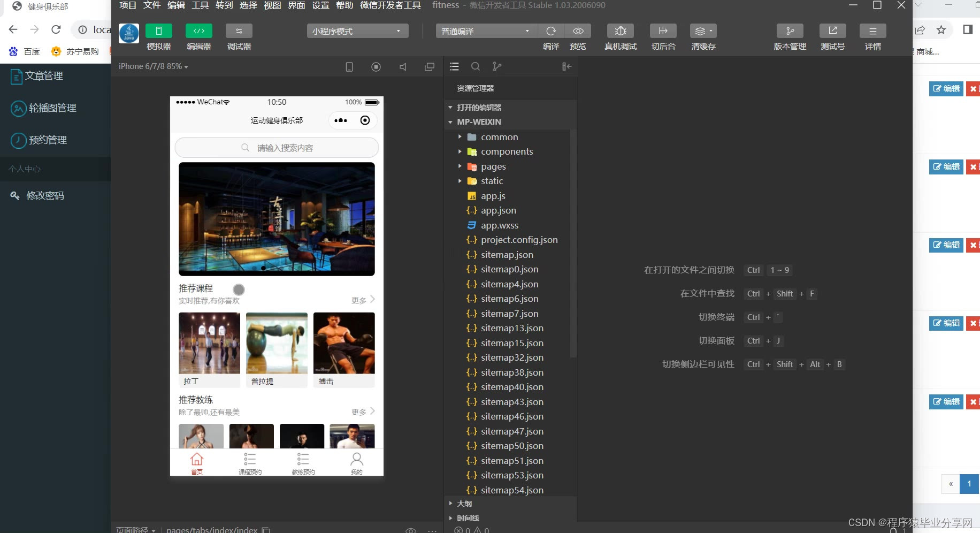Detach the simulator into a separate window
The image size is (980, 533).
pyautogui.click(x=430, y=67)
